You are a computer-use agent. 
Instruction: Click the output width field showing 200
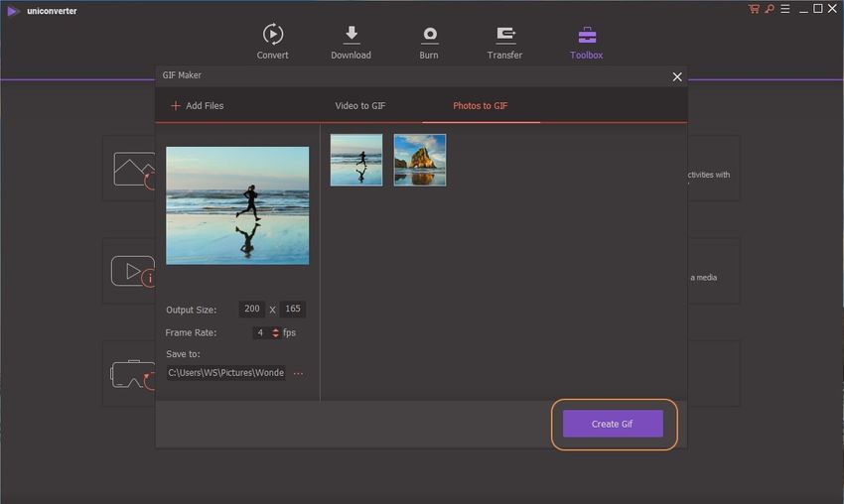pos(252,309)
